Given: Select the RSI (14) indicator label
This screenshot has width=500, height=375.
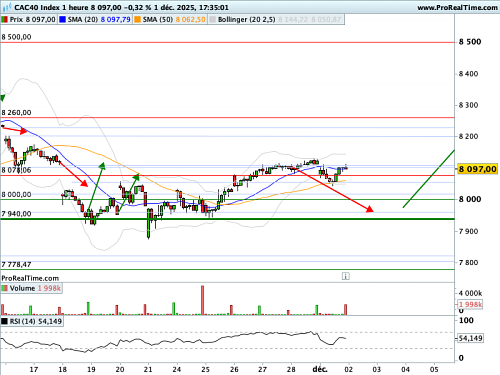Looking at the screenshot, I should point(23,322).
